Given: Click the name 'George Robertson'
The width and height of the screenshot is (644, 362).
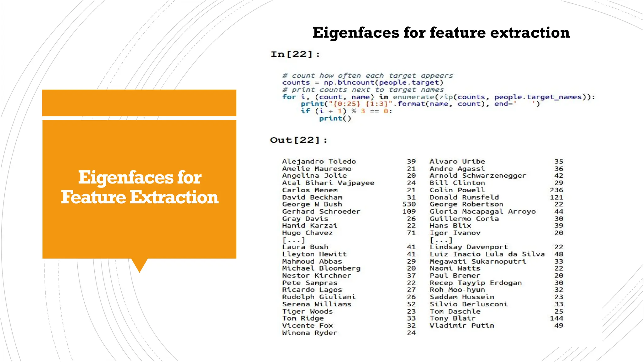Looking at the screenshot, I should click(467, 204).
